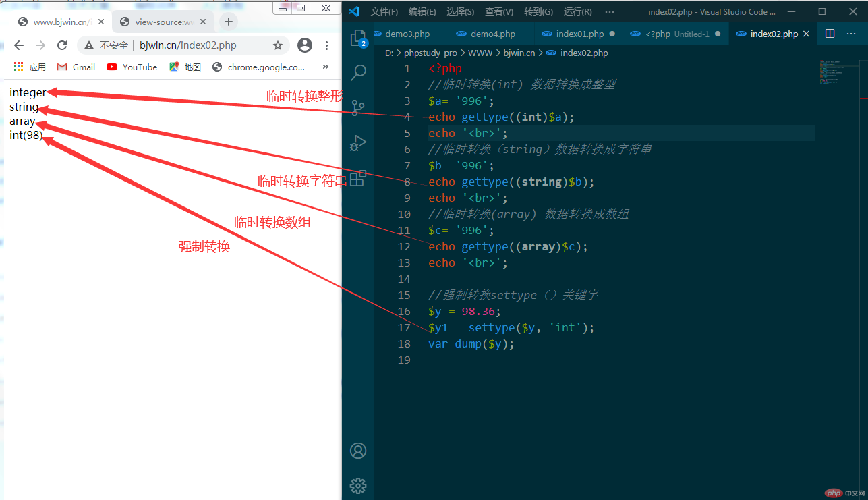Toggle the bookmark star for index02.php

click(x=277, y=45)
